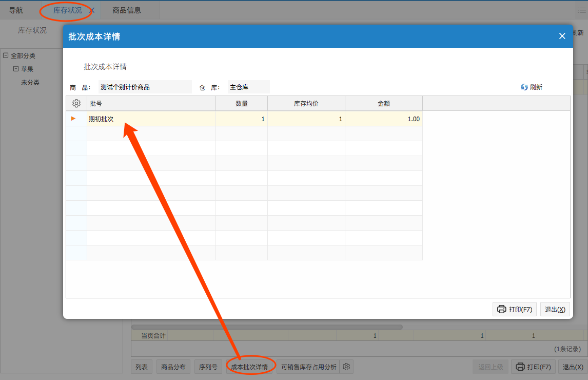Open column settings gear in batch table header
This screenshot has width=588, height=380.
76,103
